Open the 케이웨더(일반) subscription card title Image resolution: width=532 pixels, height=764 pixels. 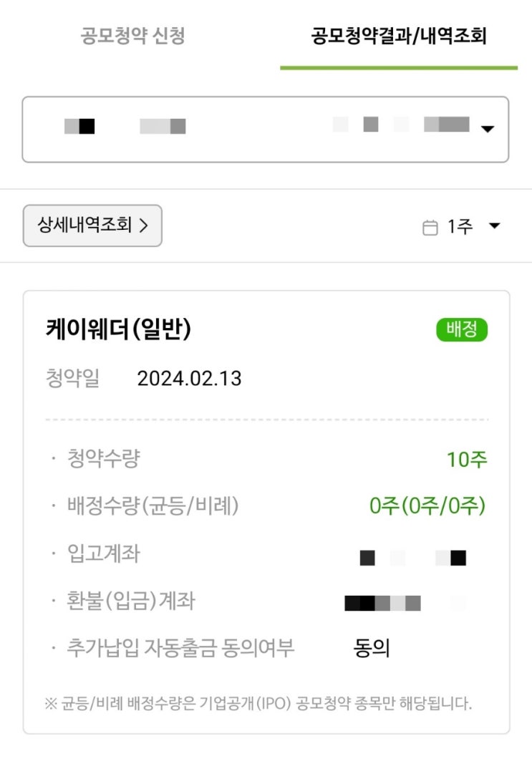pyautogui.click(x=118, y=329)
